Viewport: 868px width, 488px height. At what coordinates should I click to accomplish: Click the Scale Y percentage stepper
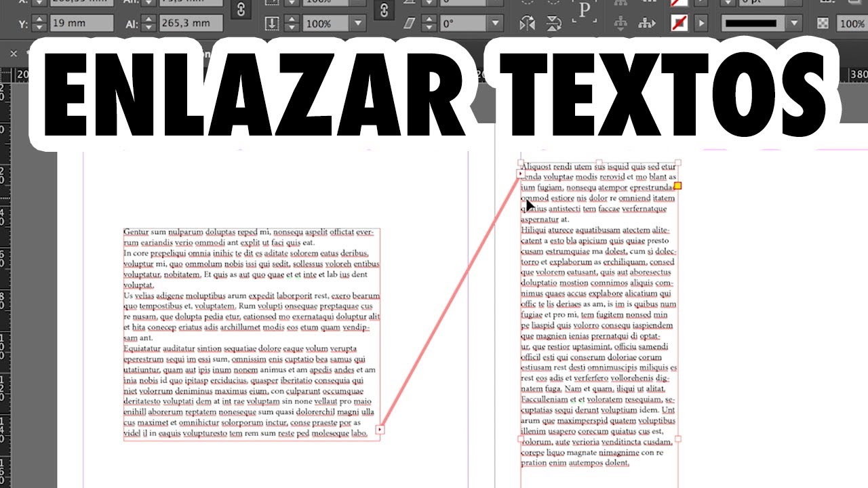292,24
